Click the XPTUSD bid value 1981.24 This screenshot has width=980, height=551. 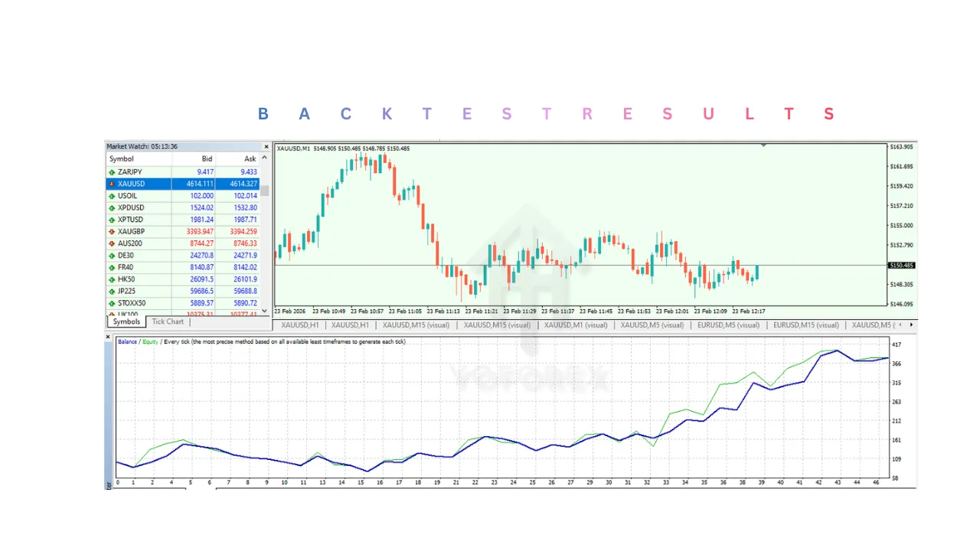202,220
